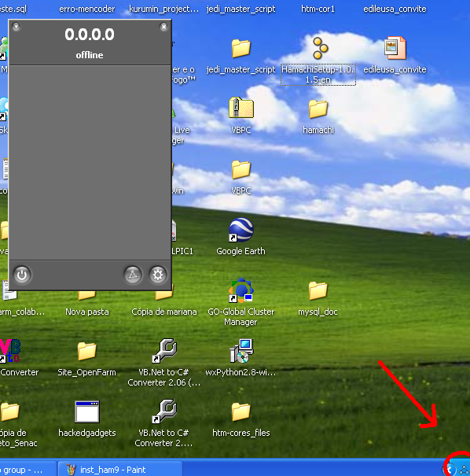Click the offline status text in Hamachi
The height and width of the screenshot is (476, 470).
90,55
